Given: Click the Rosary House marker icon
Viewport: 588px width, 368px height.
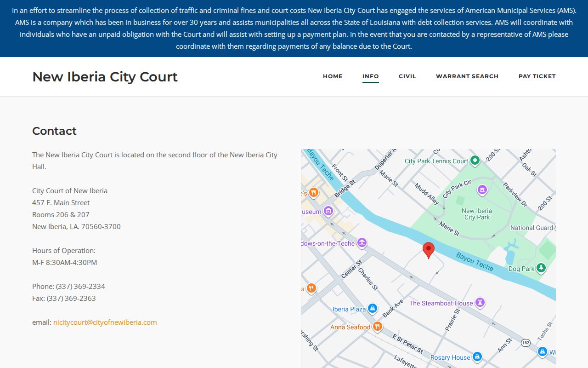Looking at the screenshot, I should point(477,357).
